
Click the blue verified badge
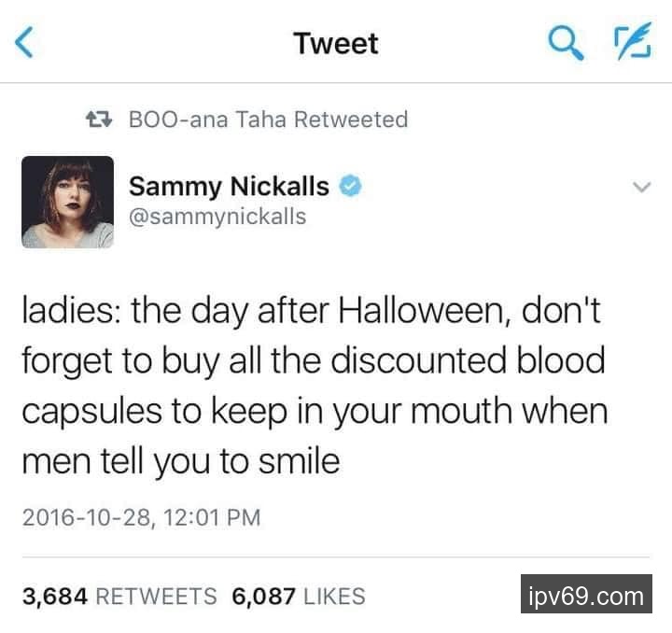[350, 186]
